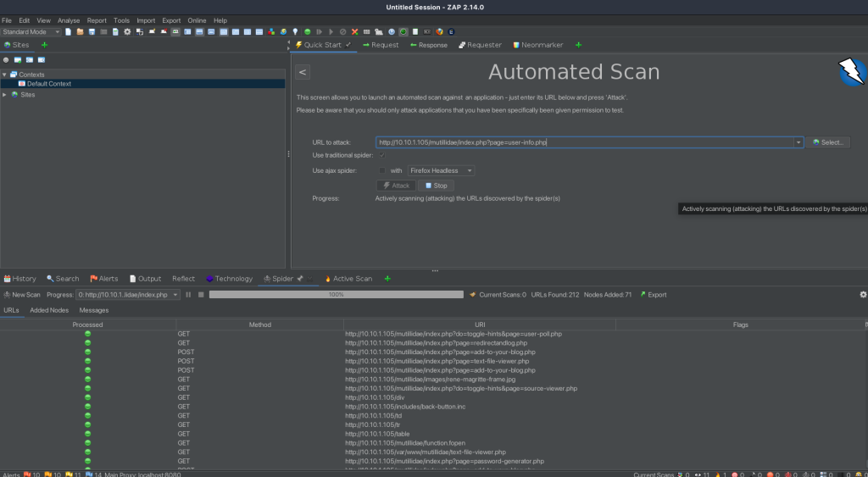The width and height of the screenshot is (868, 477).
Task: Open the Firefox Headless browser dropdown
Action: [x=441, y=170]
